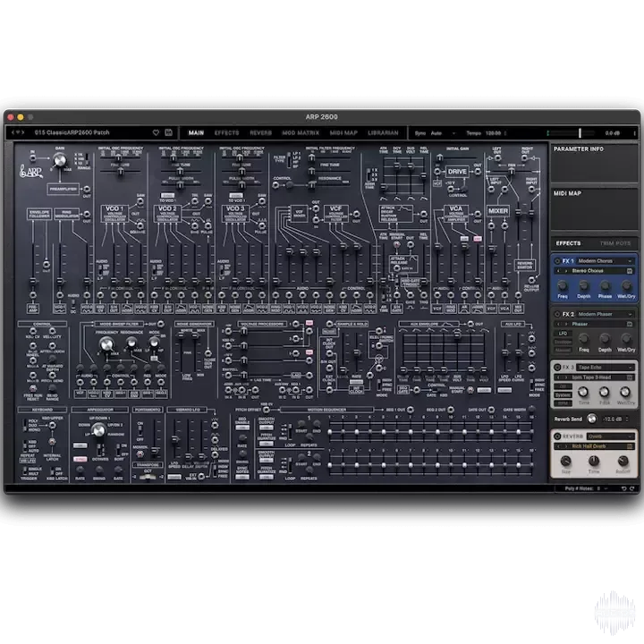Open the Poly # Notes dropdown
This screenshot has width=644, height=644.
click(603, 488)
